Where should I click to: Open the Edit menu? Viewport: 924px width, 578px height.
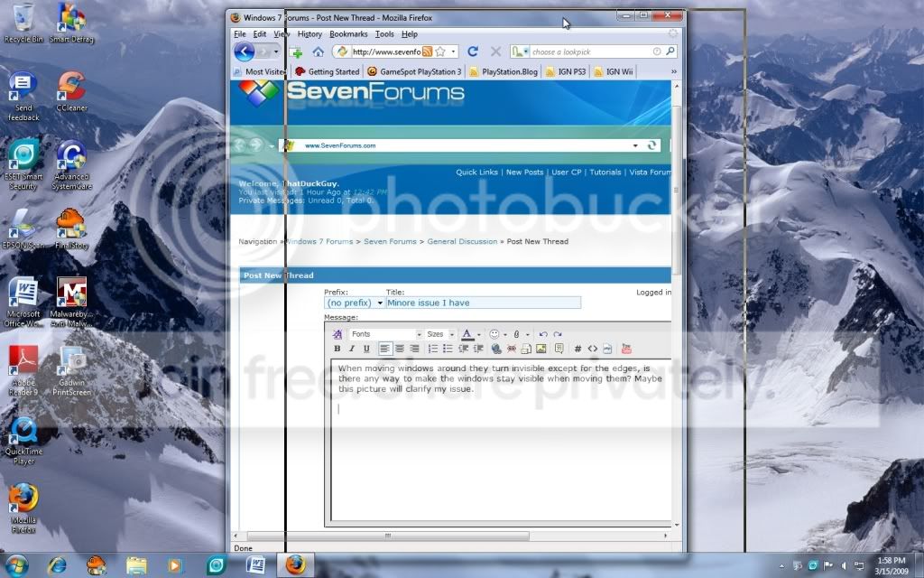260,34
